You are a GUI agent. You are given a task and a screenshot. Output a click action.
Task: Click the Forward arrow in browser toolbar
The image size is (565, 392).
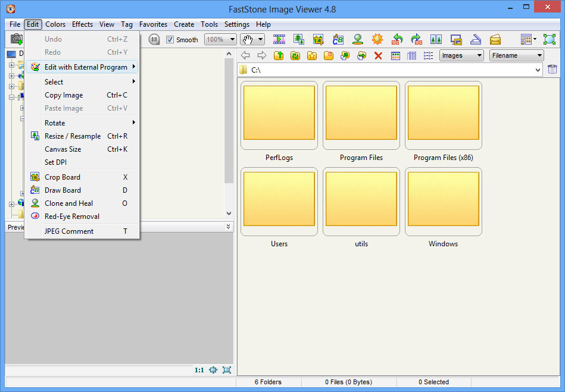tap(262, 55)
